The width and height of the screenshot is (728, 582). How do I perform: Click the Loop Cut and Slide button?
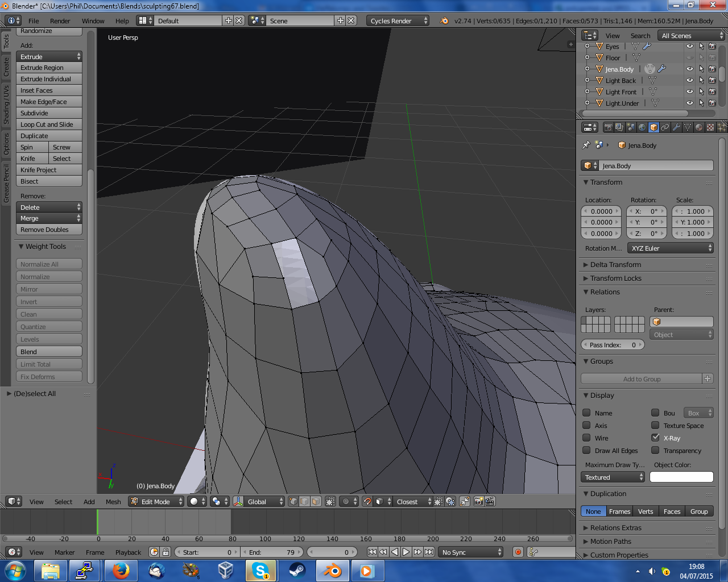[49, 124]
